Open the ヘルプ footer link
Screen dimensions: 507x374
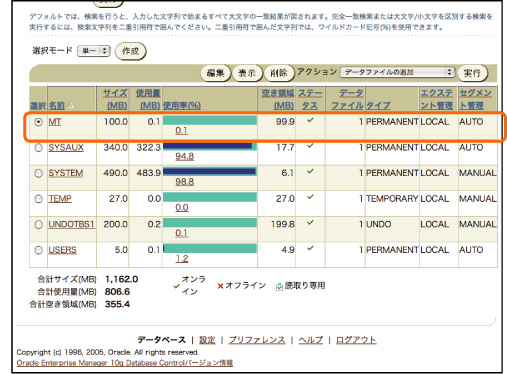tap(311, 340)
